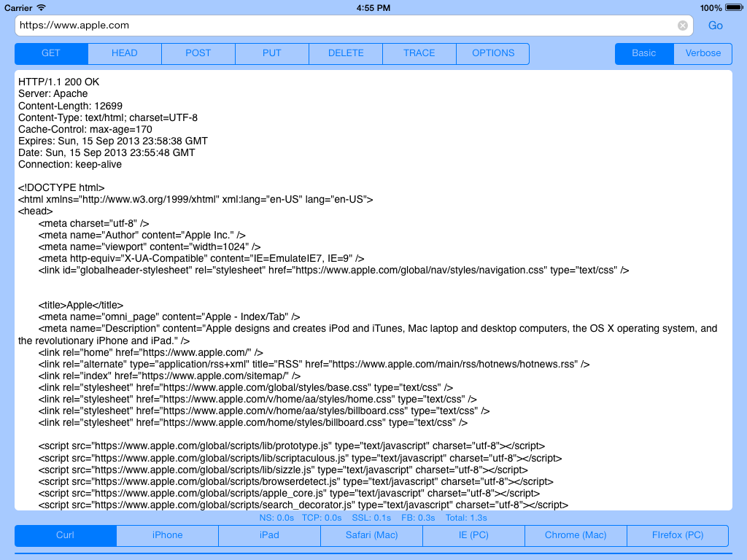
Task: Click the RSS hotnews.rss link line
Action: point(314,365)
